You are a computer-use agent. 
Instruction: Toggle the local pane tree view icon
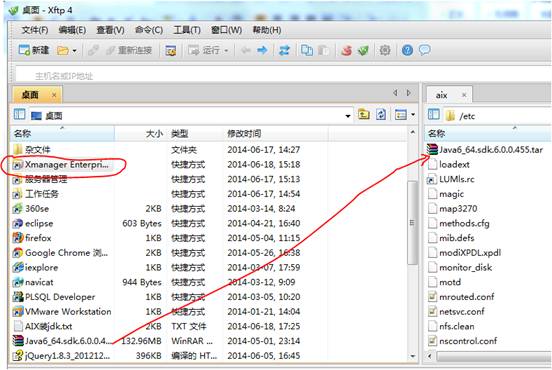(20, 115)
